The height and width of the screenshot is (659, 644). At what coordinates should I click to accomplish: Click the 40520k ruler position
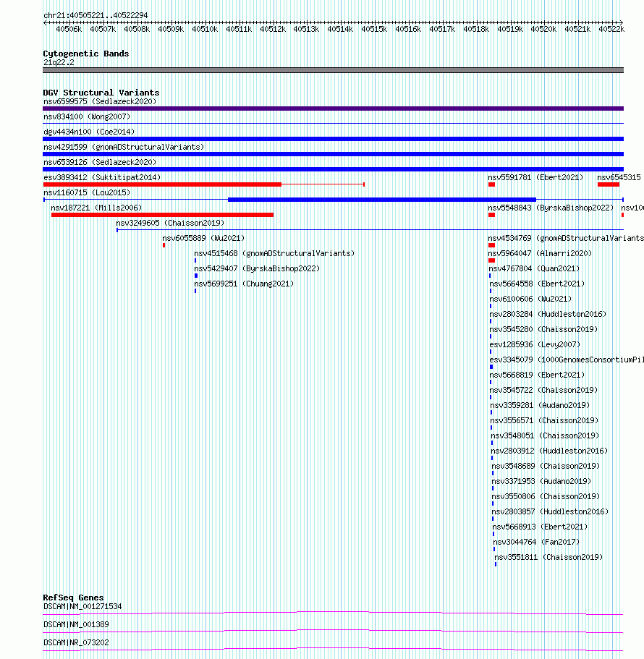click(x=543, y=29)
